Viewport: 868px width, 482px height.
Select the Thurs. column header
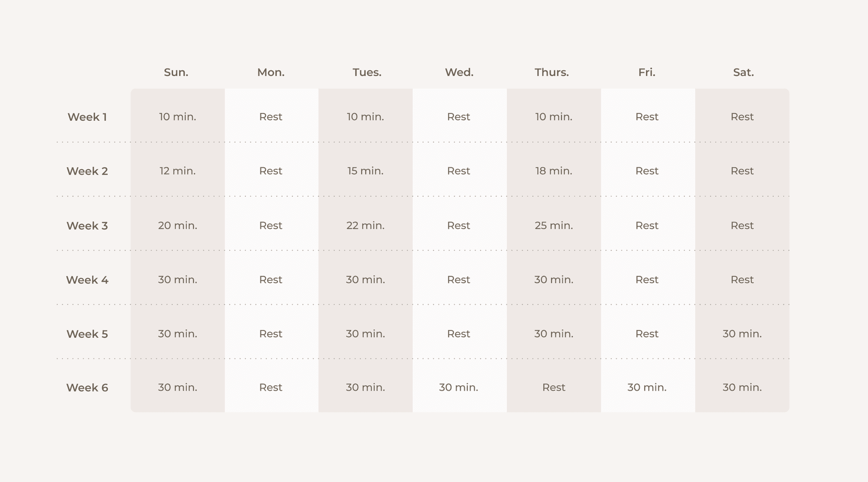coord(552,72)
